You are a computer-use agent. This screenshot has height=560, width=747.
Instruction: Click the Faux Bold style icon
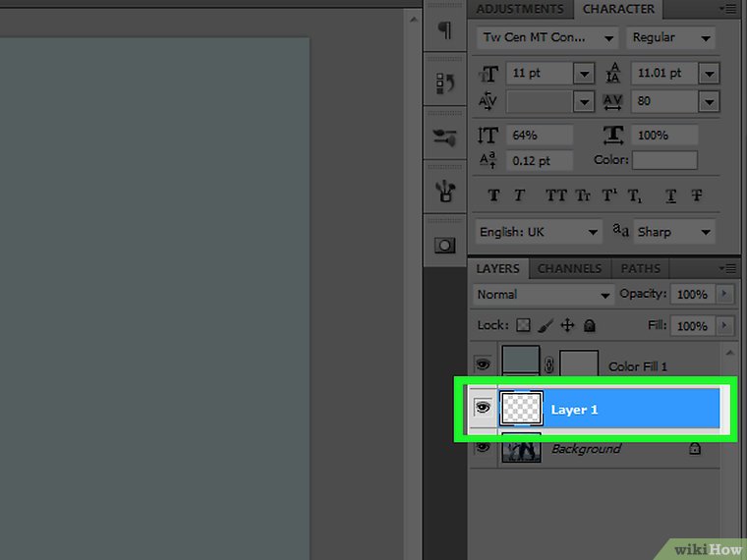click(x=493, y=196)
